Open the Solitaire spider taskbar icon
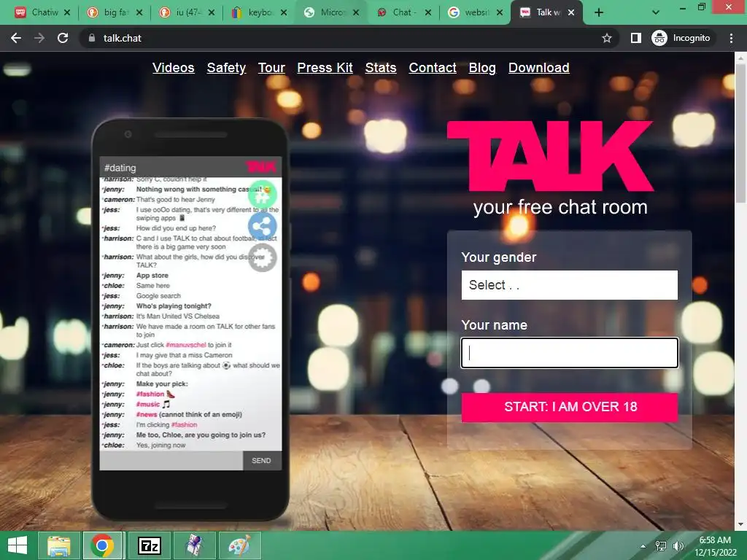Viewport: 747px width, 560px height. [194, 545]
